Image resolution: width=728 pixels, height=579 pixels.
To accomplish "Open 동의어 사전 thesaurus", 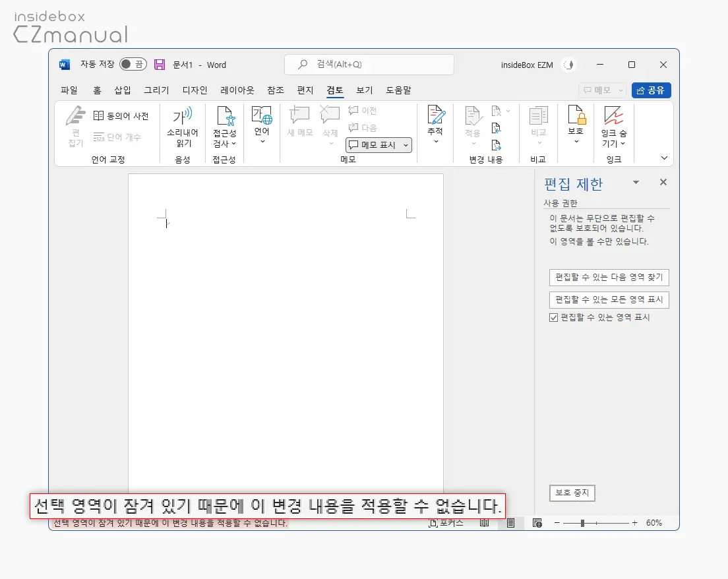I will pyautogui.click(x=121, y=115).
